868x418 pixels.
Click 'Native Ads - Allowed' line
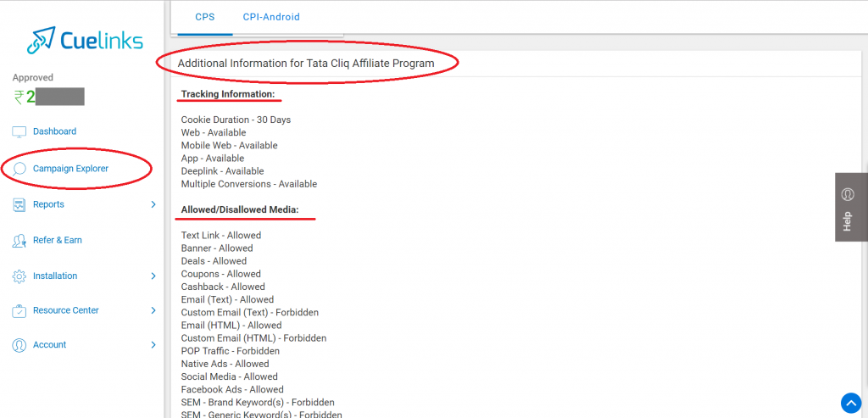click(225, 364)
